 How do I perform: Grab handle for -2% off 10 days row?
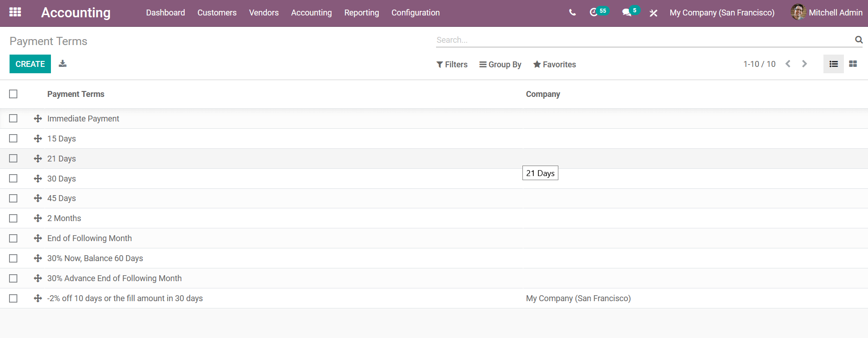pos(38,298)
